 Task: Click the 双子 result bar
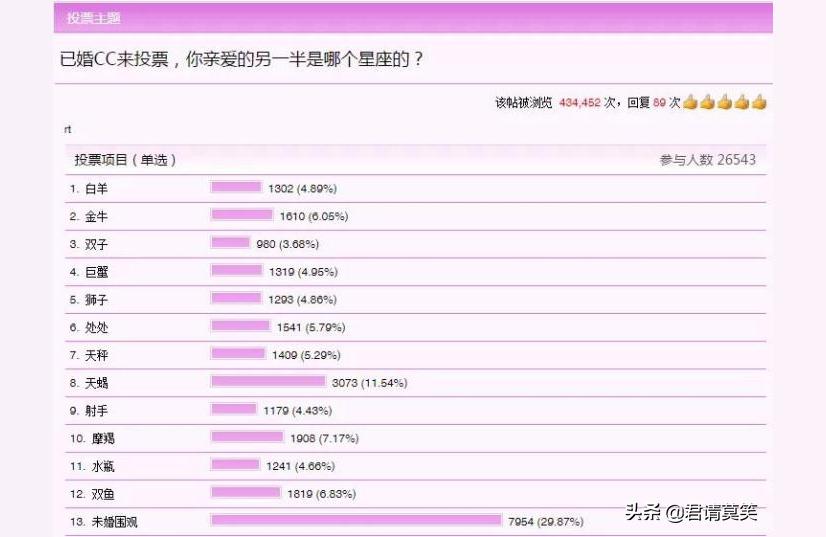230,243
